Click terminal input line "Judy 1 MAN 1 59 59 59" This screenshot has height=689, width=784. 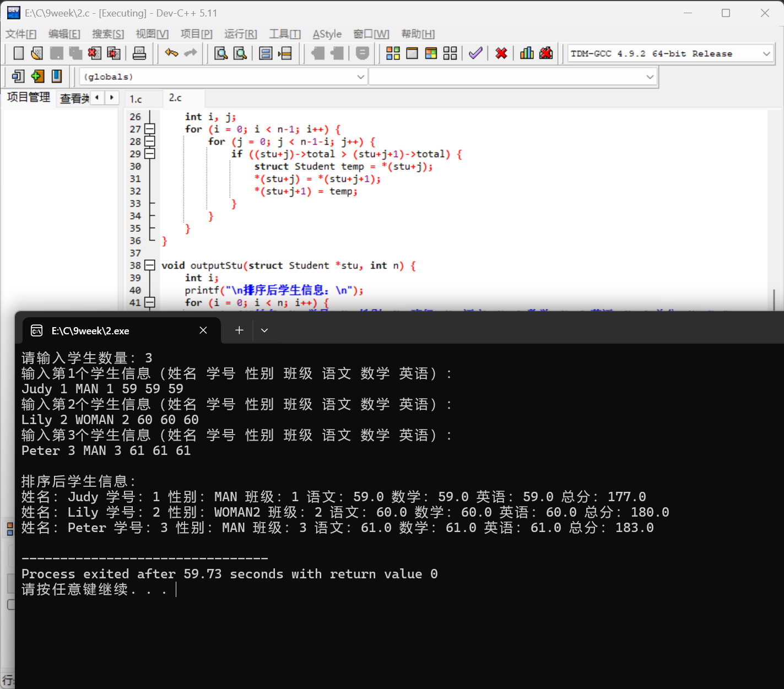[102, 389]
